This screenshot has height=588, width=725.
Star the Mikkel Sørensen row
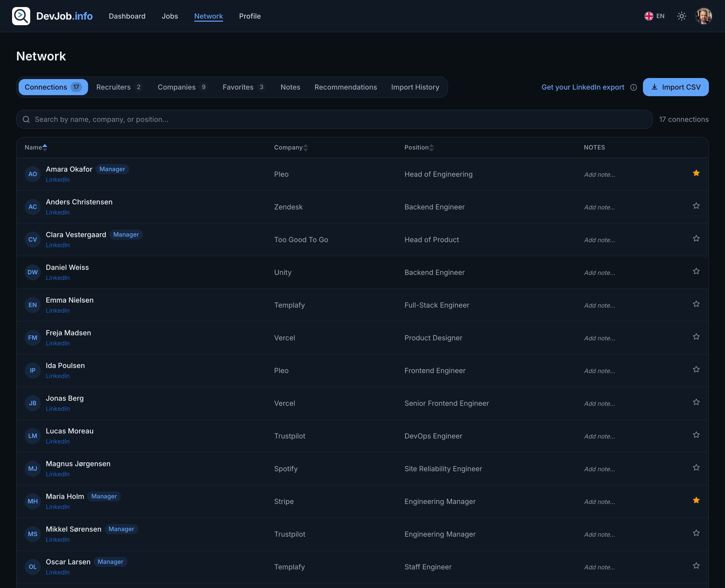[696, 533]
